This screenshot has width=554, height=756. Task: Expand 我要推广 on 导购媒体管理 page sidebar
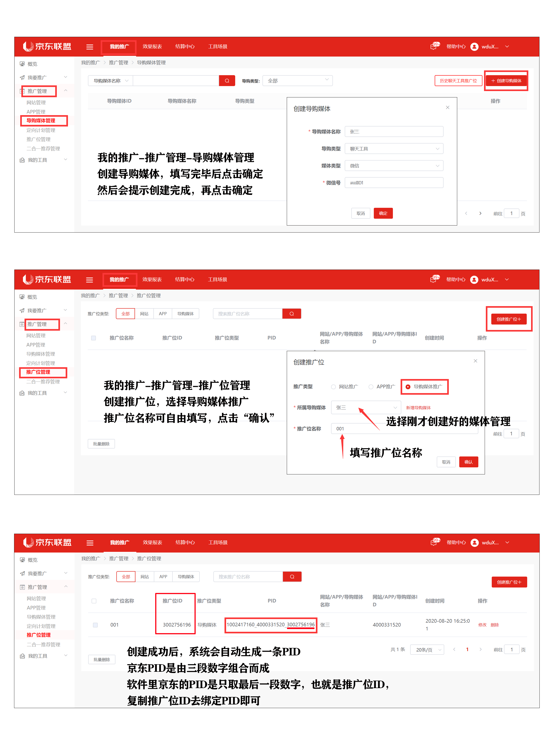[65, 77]
